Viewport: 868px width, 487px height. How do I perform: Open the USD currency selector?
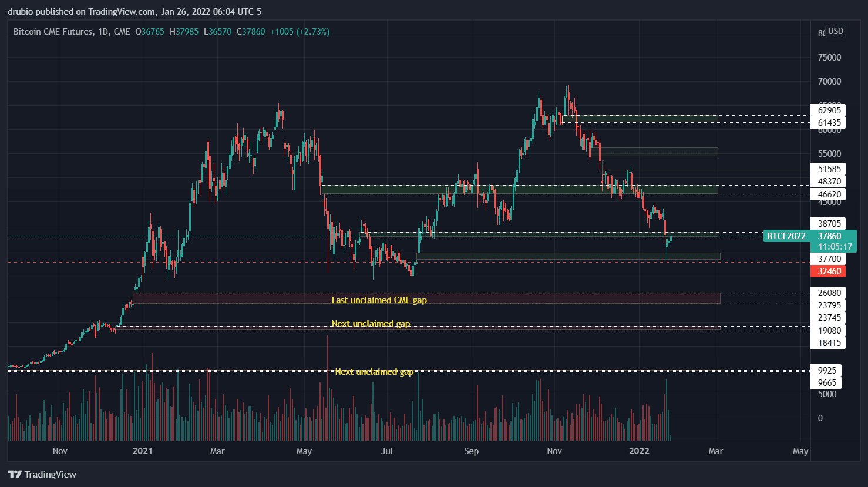pyautogui.click(x=835, y=31)
